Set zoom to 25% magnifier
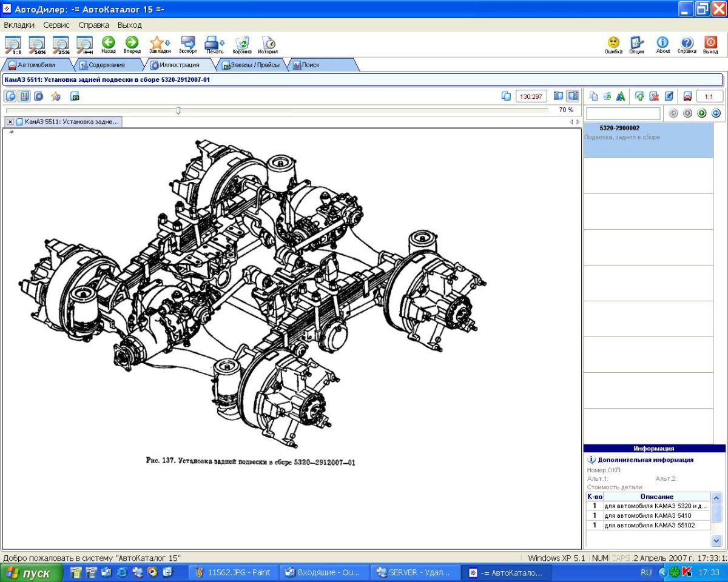Screen dimensions: 728x582 tap(61, 44)
